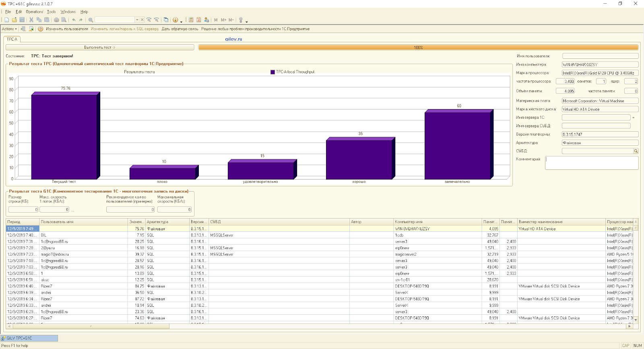Redo the action arrow
Image resolution: width=644 pixels, height=349 pixels.
point(81,20)
